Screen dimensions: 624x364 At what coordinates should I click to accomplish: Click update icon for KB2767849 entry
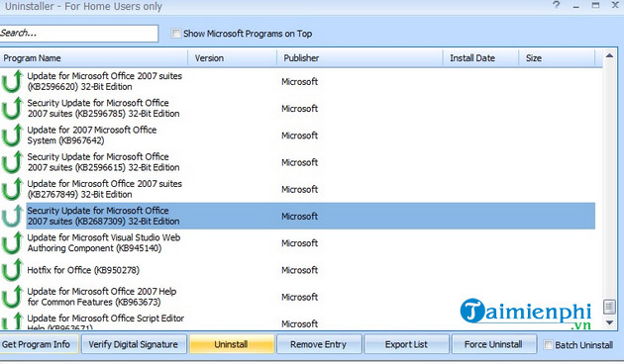coord(12,189)
